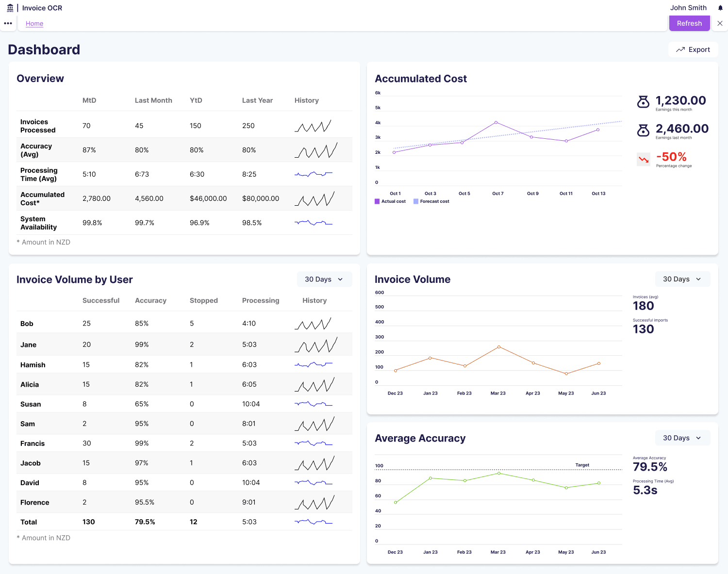Open 30 Days dropdown in Invoice Volume by User
728x574 pixels.
(324, 279)
